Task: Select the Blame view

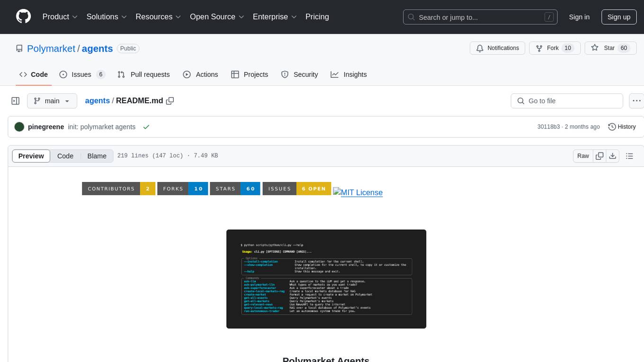Action: pyautogui.click(x=97, y=156)
